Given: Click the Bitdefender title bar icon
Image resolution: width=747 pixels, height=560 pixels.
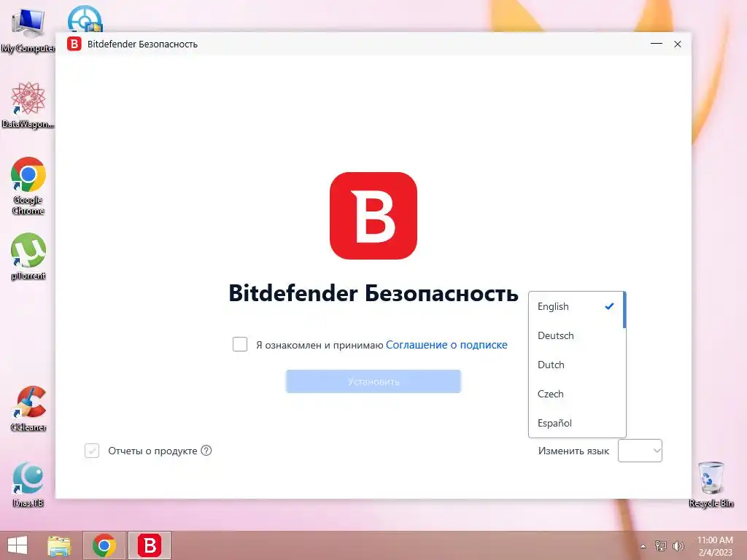Looking at the screenshot, I should (x=74, y=44).
